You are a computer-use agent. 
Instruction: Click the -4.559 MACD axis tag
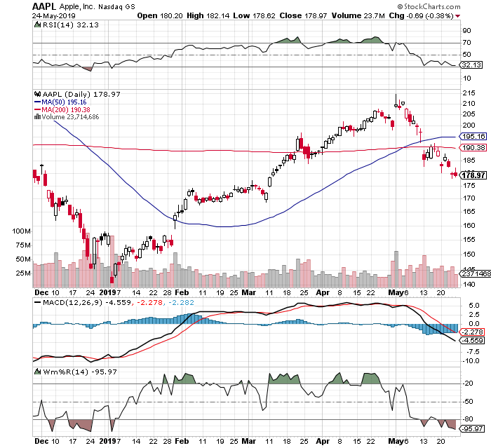pyautogui.click(x=473, y=340)
